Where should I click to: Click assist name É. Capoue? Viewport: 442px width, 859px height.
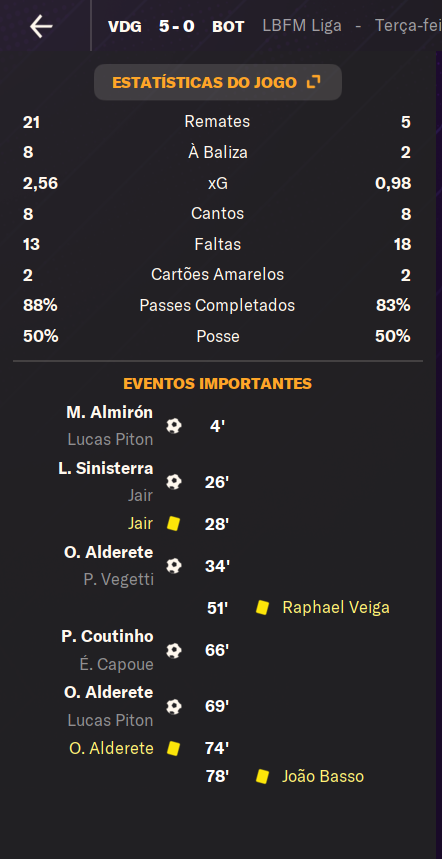tap(117, 665)
